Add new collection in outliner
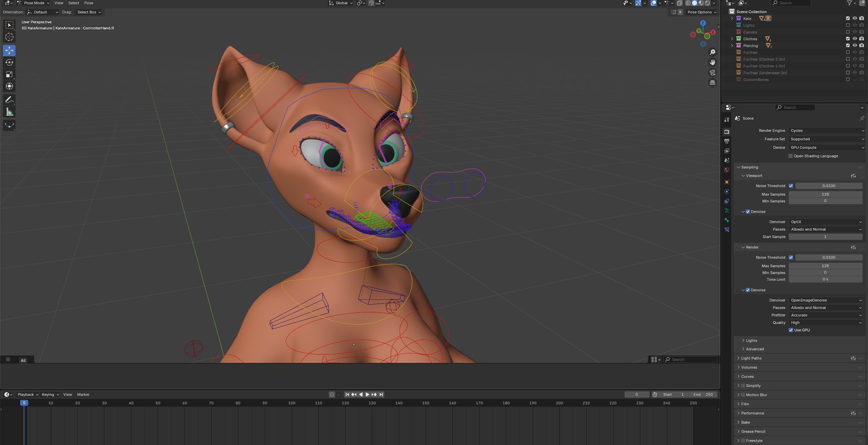Screen dimensions: 868x445 (861, 3)
